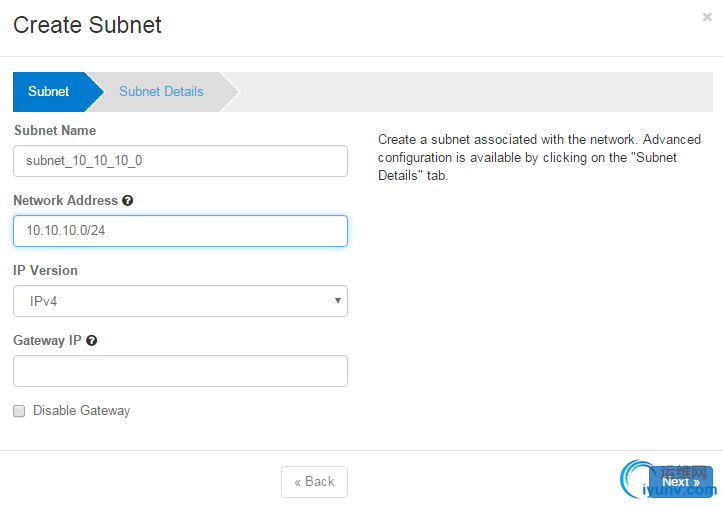Screen dimensions: 723x506
Task: Click the Create Subnet dialog title
Action: pos(87,25)
